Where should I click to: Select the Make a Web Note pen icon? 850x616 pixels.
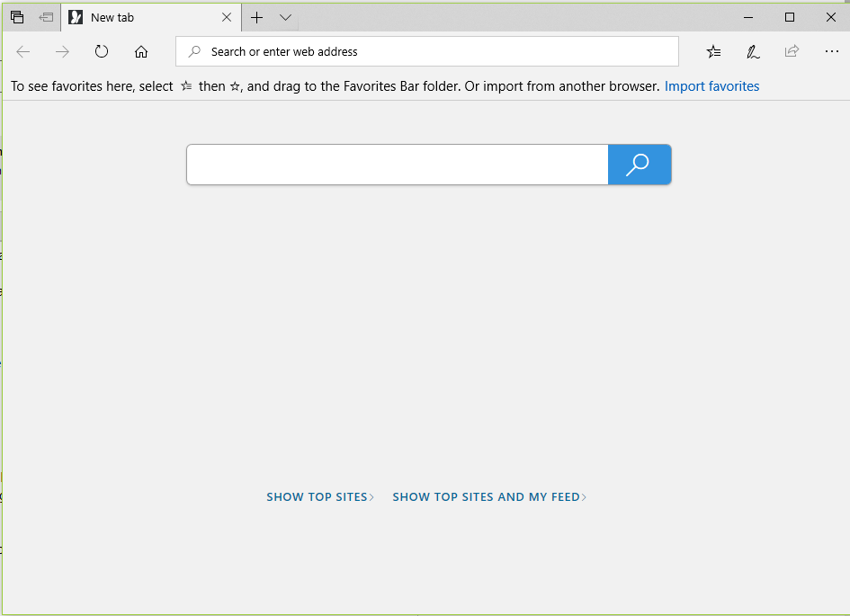(753, 51)
